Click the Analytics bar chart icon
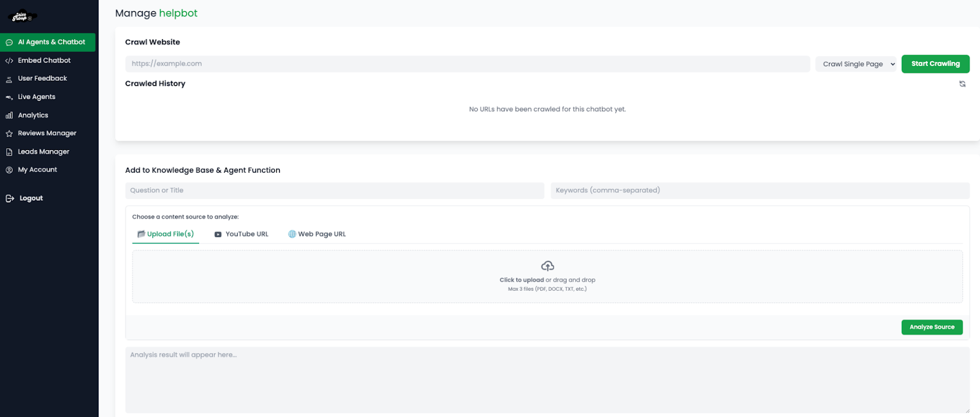 tap(9, 115)
